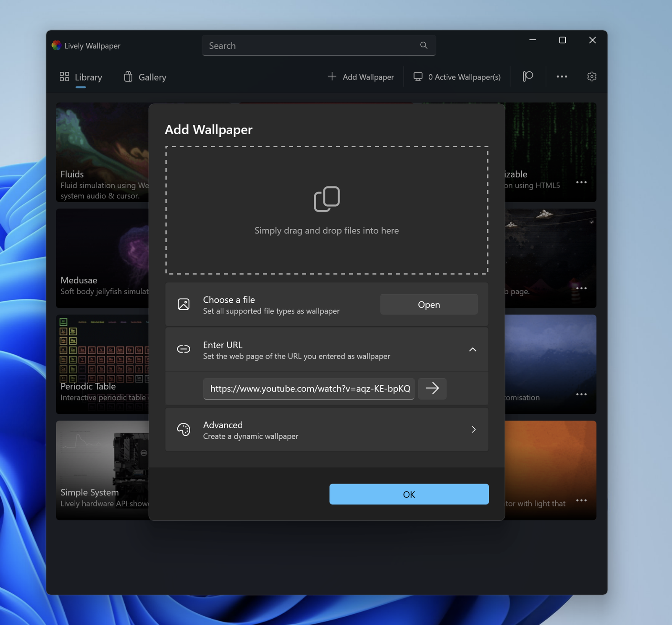Open options ellipsis on 'b page.' card
This screenshot has width=672, height=625.
[x=581, y=288]
